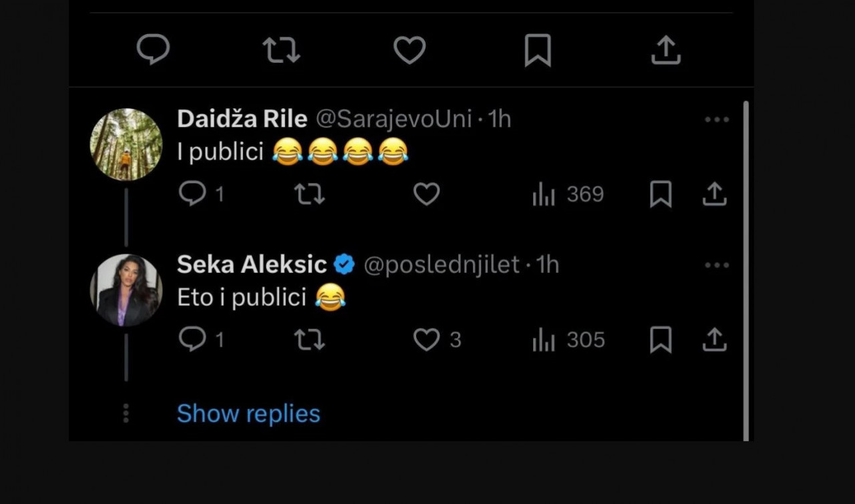Reply to Daidža Rile's comment
The image size is (855, 504).
click(193, 194)
